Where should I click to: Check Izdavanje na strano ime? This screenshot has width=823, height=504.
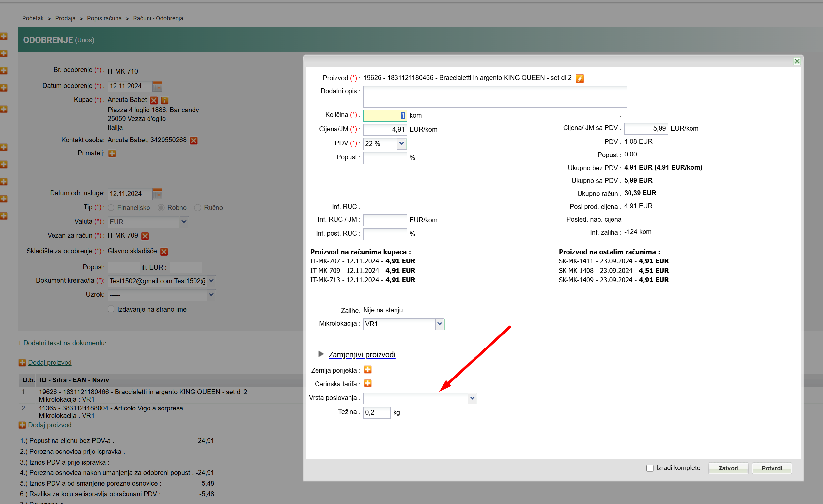[x=111, y=309]
